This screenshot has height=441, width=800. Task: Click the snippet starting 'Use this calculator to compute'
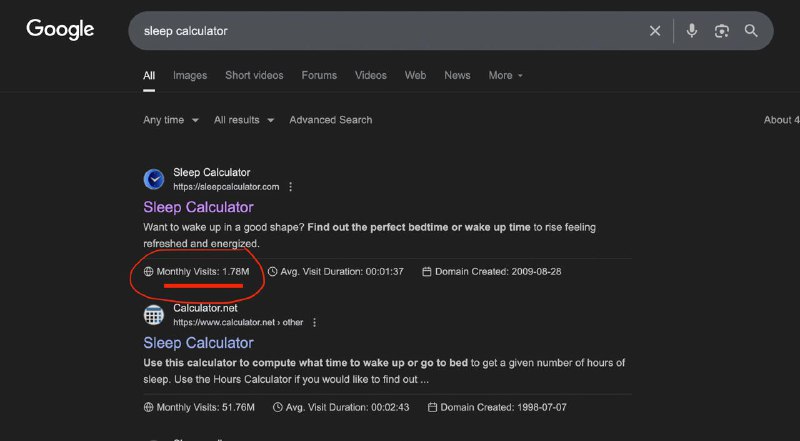[x=384, y=371]
